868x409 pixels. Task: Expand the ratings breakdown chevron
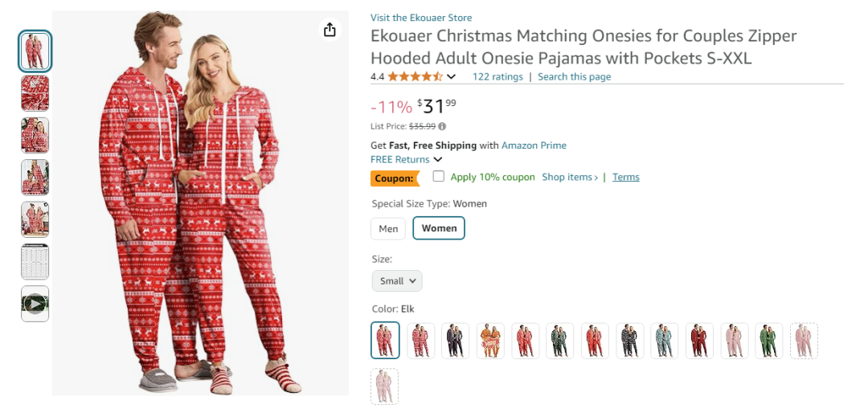452,77
